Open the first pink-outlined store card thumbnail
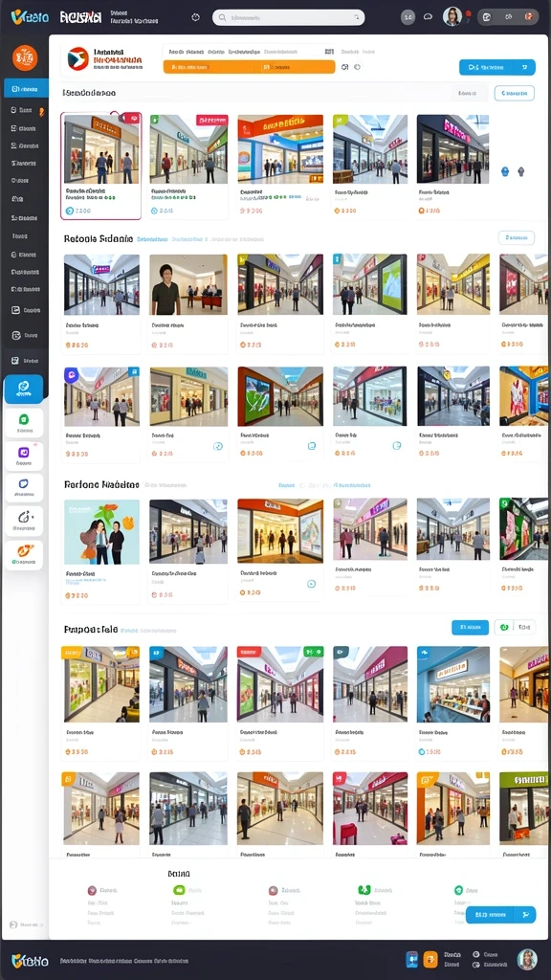This screenshot has height=980, width=551. (101, 149)
